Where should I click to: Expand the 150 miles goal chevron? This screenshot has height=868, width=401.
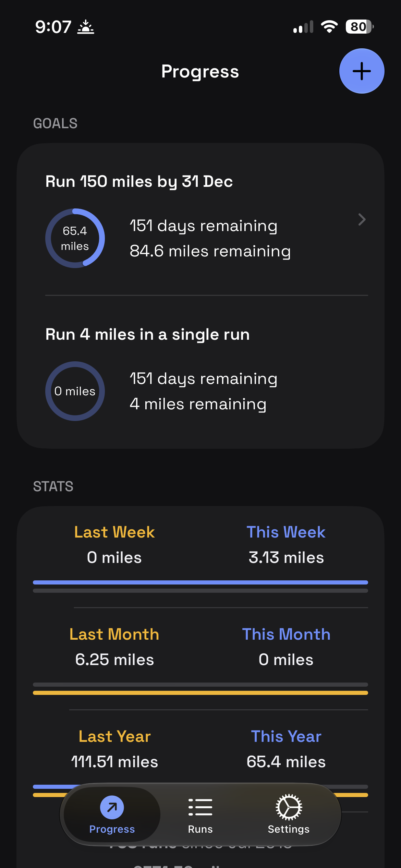(362, 219)
